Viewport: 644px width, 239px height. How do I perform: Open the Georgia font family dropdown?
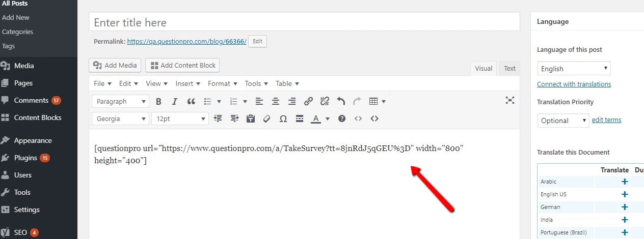click(120, 118)
